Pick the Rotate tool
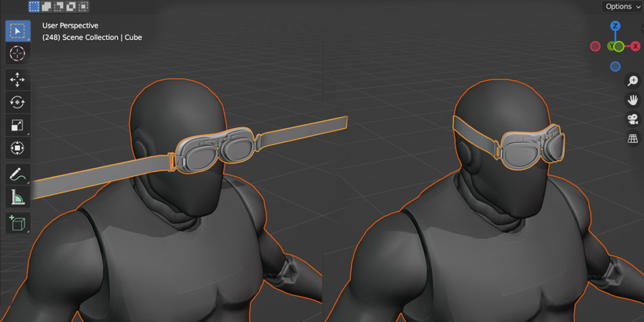 pos(18,102)
